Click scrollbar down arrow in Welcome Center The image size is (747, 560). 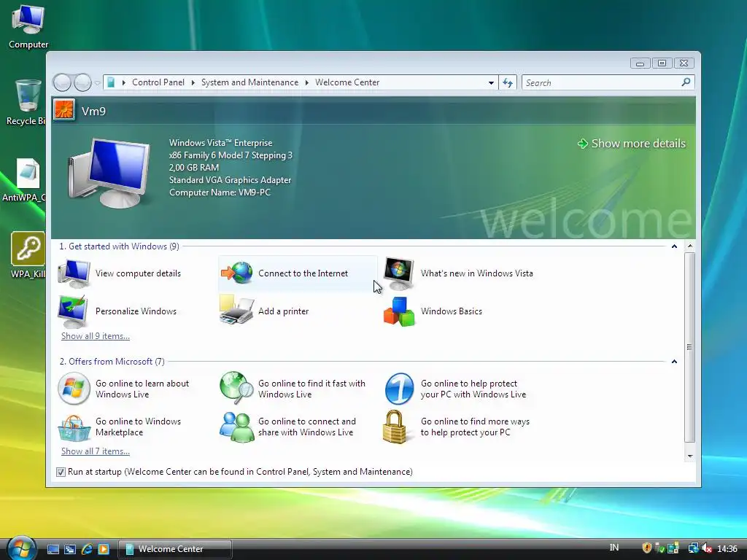tap(690, 456)
